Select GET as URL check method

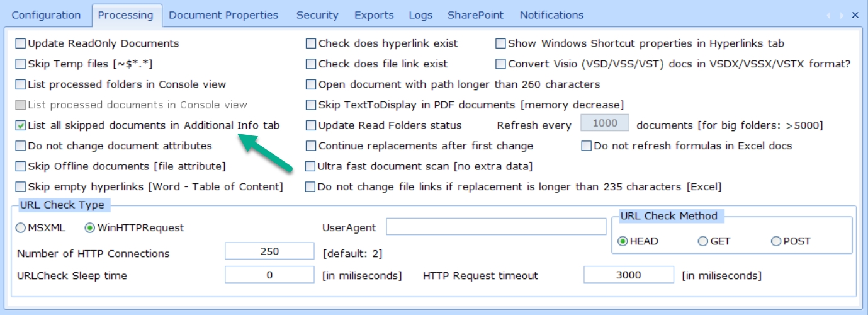pos(703,241)
